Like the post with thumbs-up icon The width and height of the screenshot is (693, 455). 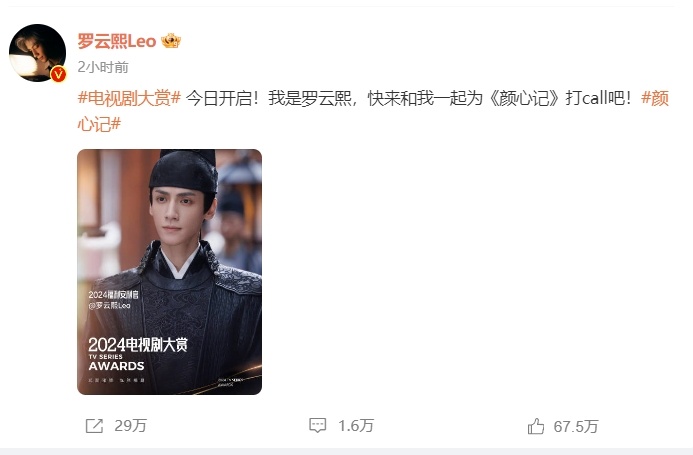pyautogui.click(x=536, y=427)
